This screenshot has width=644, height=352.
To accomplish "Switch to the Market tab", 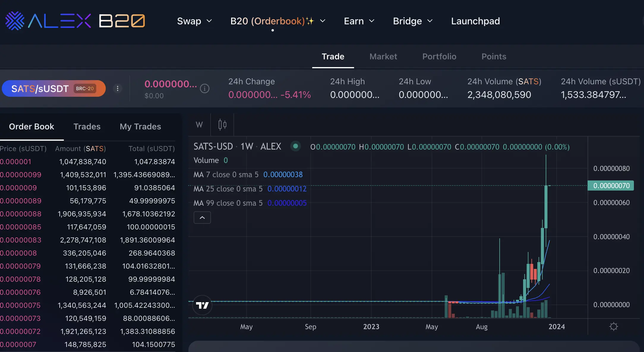I will click(383, 56).
